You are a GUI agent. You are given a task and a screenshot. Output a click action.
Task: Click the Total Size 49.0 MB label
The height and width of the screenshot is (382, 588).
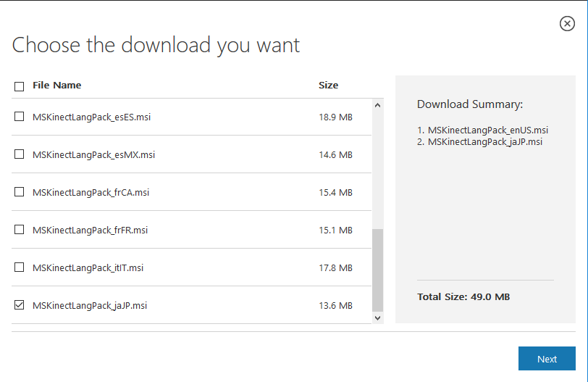point(463,297)
